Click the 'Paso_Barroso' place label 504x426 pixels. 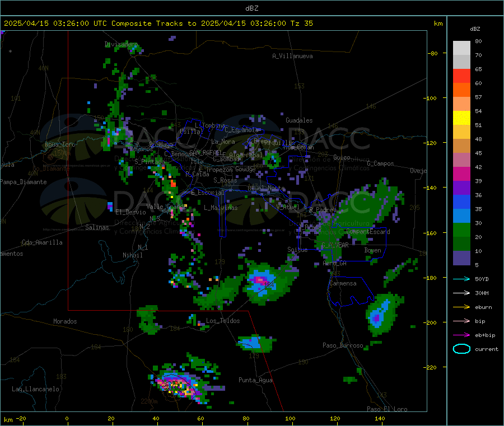pyautogui.click(x=343, y=345)
